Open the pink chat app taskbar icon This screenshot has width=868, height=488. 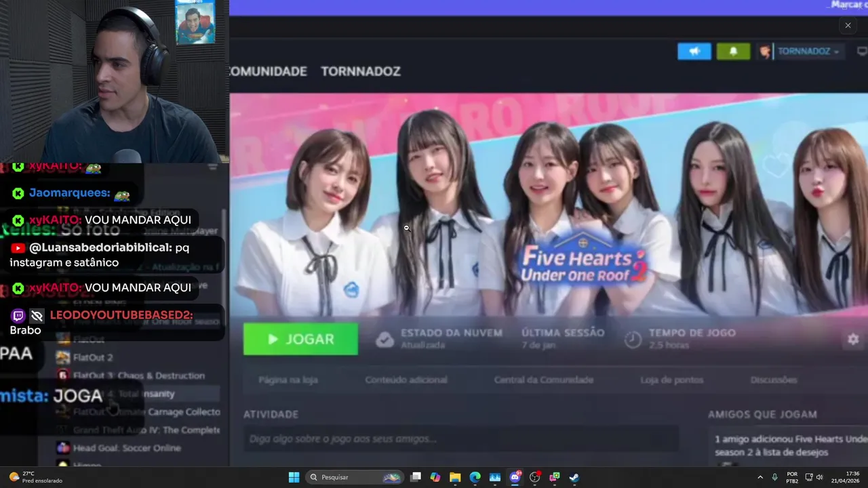[554, 477]
